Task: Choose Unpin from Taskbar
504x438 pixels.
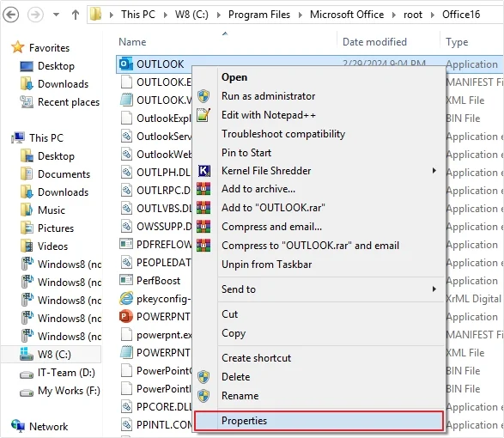Action: [x=319, y=264]
